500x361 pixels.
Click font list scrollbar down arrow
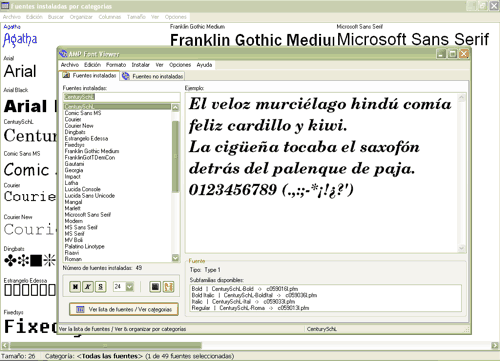(x=175, y=258)
